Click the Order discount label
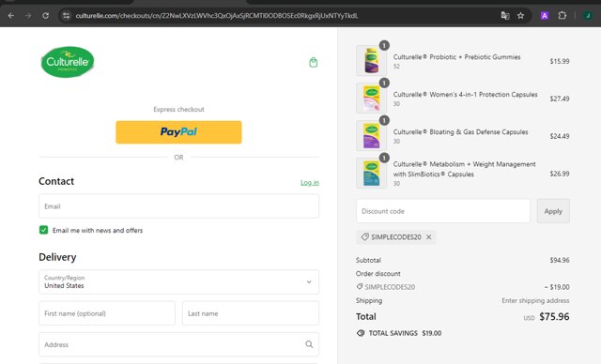 click(378, 274)
